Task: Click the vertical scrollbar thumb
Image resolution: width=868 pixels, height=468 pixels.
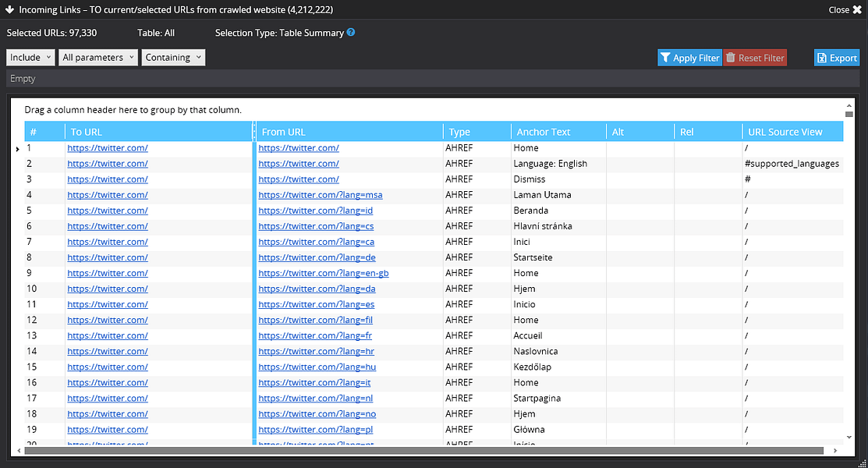Action: point(849,114)
